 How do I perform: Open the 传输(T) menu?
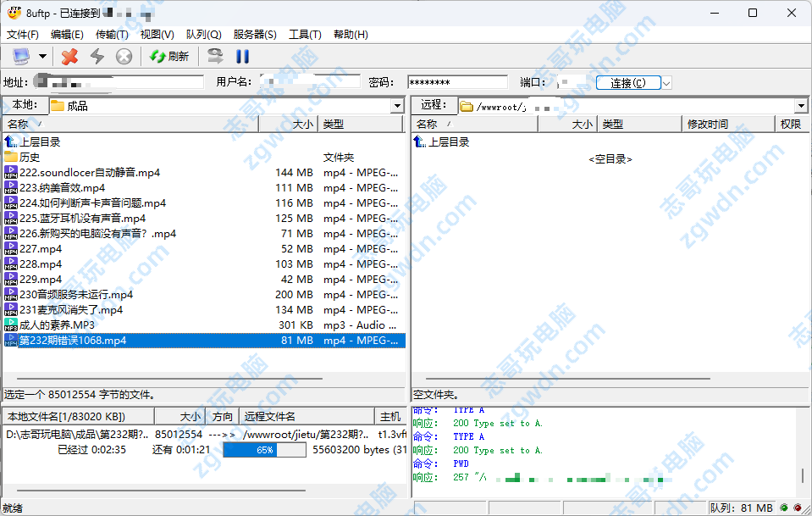[112, 35]
